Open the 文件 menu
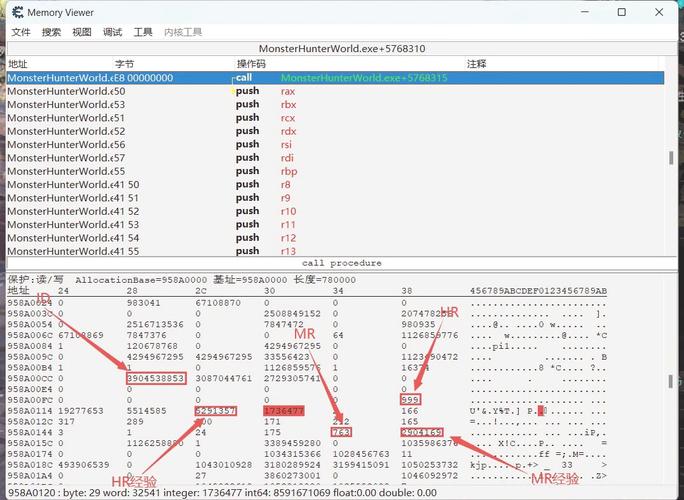This screenshot has height=500, width=684. pos(21,32)
